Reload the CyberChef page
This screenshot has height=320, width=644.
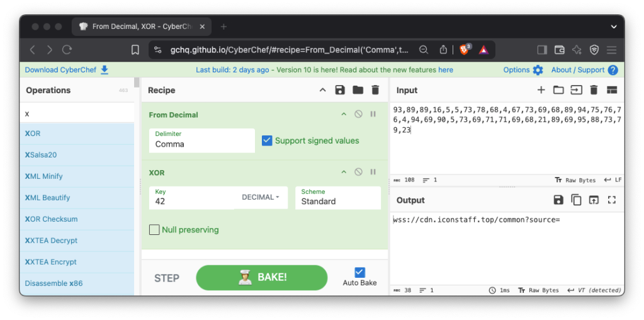click(x=67, y=50)
